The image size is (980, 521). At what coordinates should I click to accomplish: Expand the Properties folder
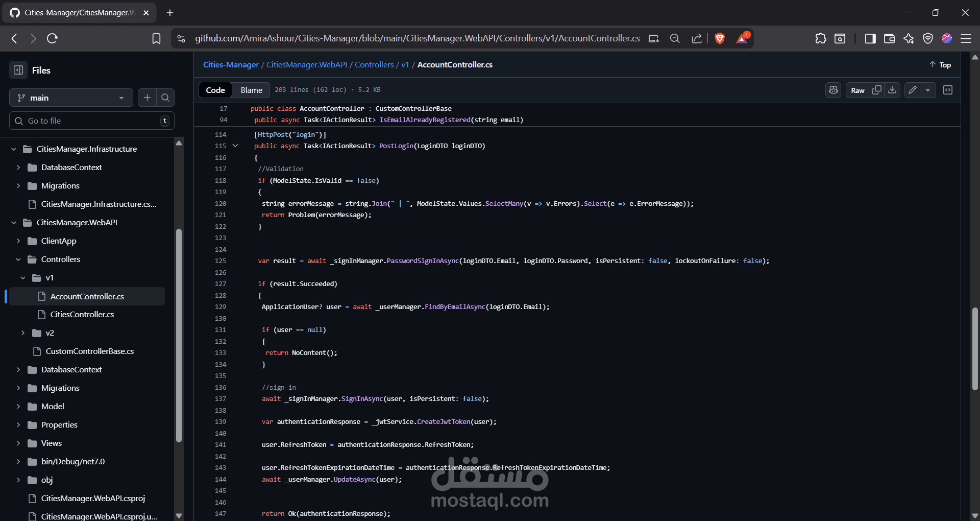click(18, 425)
